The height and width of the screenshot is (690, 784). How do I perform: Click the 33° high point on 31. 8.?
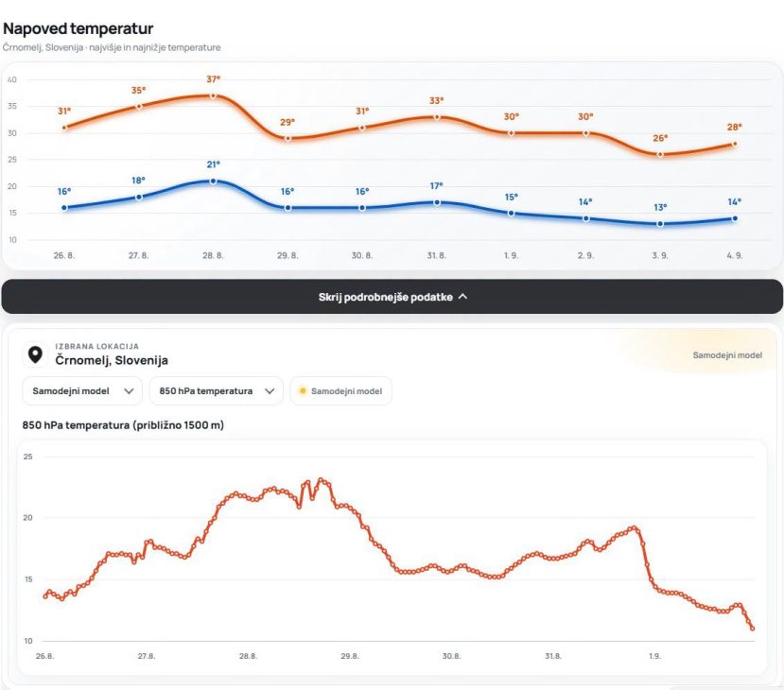click(x=437, y=117)
